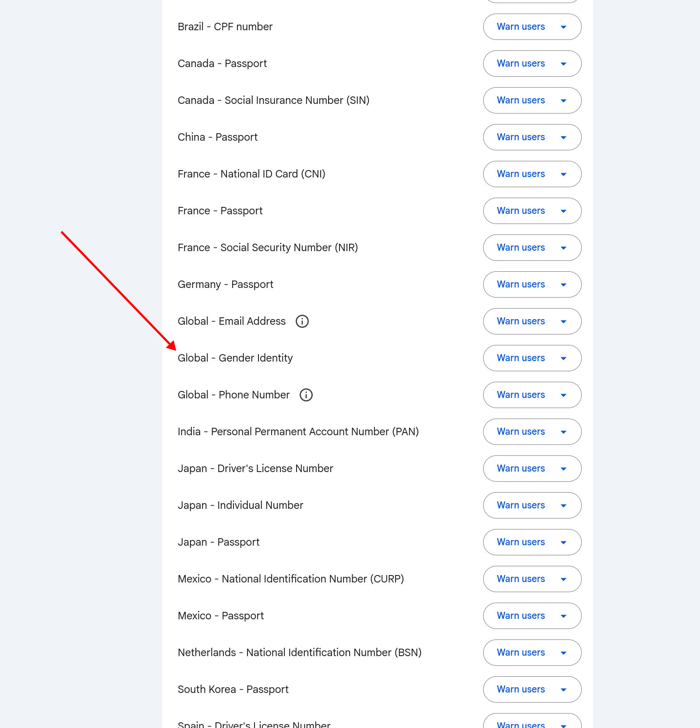Click Warn users for Global - Gender Identity
700x728 pixels.
pos(520,358)
